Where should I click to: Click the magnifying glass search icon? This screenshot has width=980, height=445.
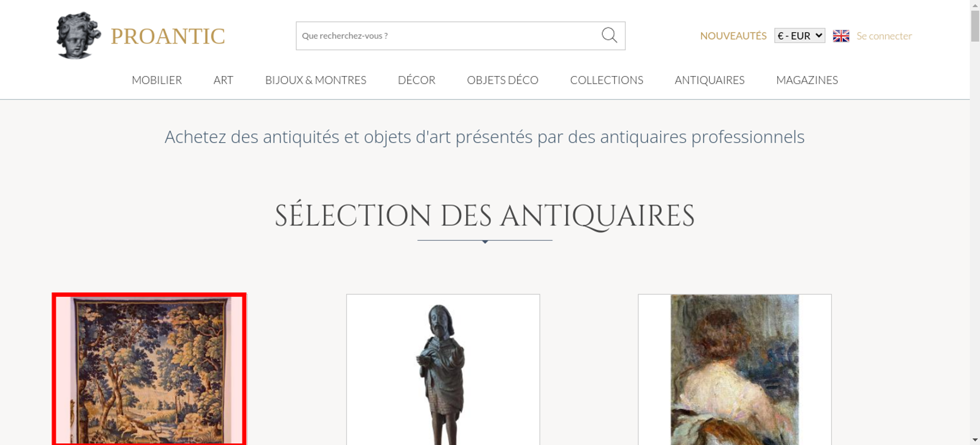(x=609, y=35)
